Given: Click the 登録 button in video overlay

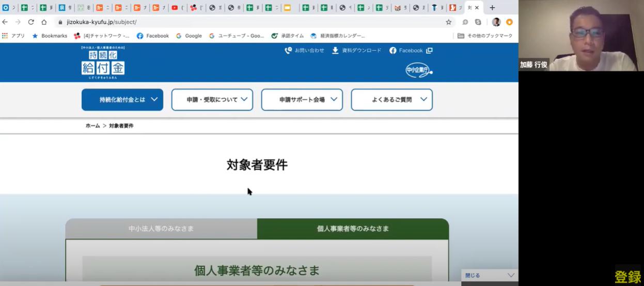Looking at the screenshot, I should point(627,276).
